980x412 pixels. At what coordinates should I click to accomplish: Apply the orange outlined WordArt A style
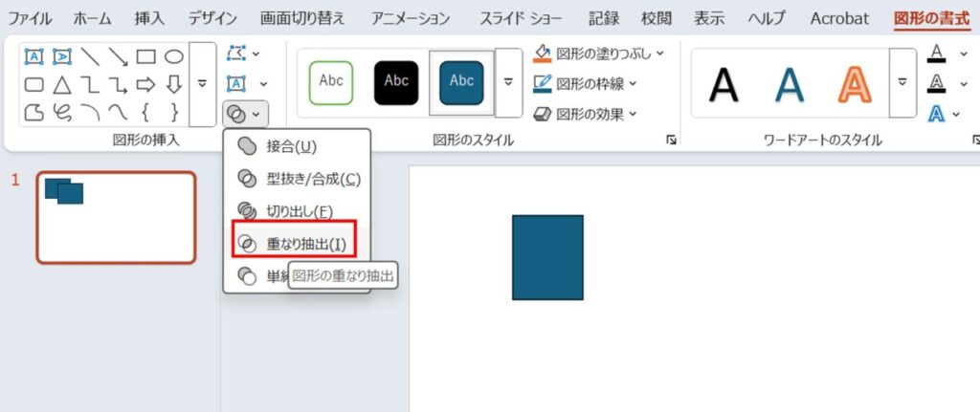pyautogui.click(x=855, y=84)
